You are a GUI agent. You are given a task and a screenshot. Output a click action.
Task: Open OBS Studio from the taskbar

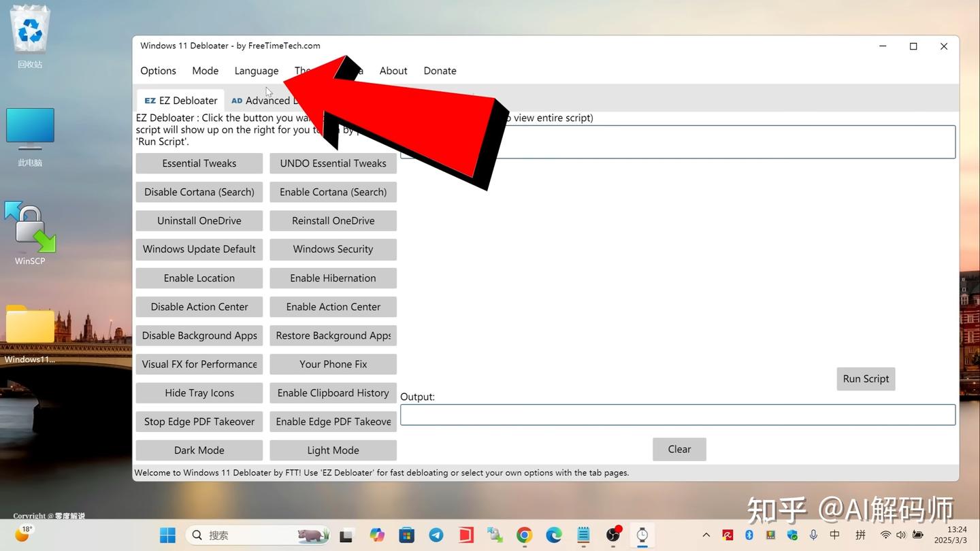(612, 535)
